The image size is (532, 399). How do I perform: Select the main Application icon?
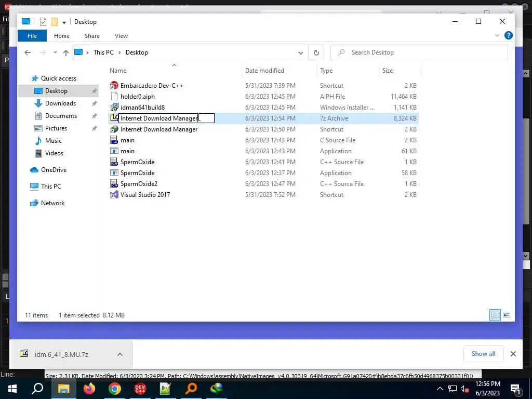tap(114, 151)
